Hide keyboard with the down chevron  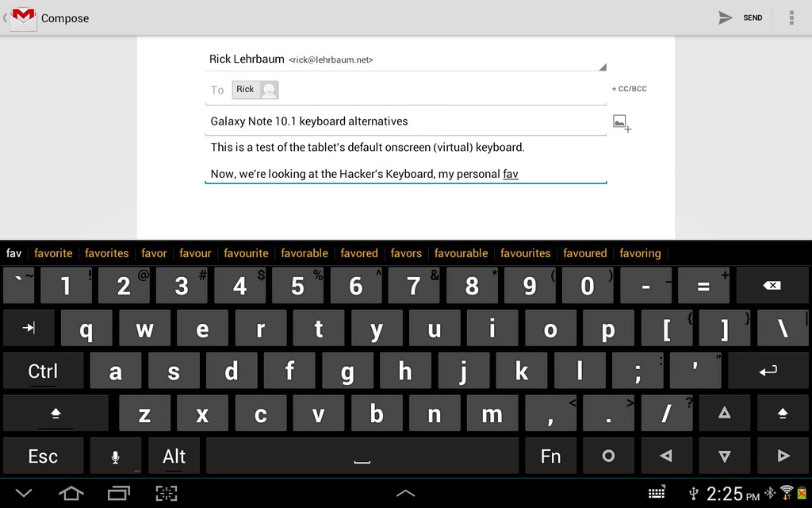tap(24, 493)
